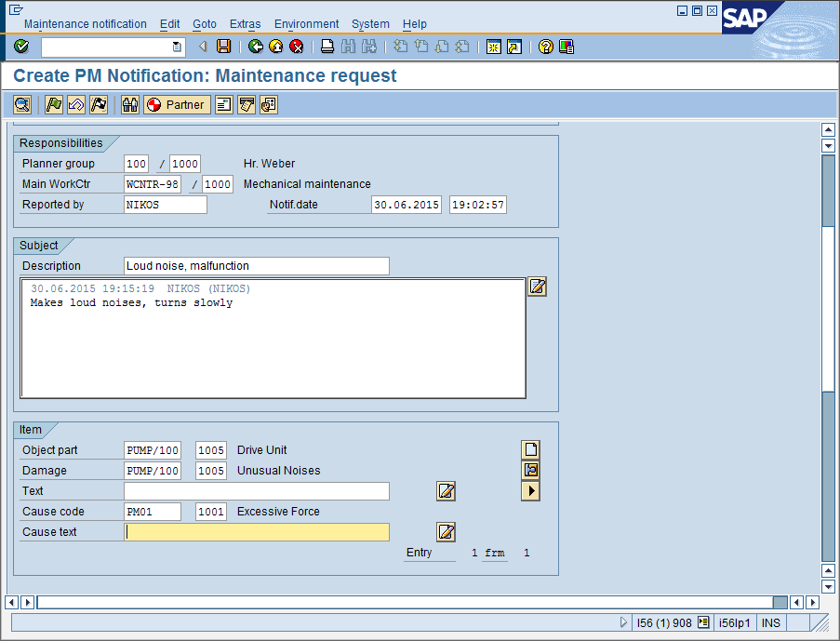
Task: Click the empty item Text field
Action: (x=257, y=491)
